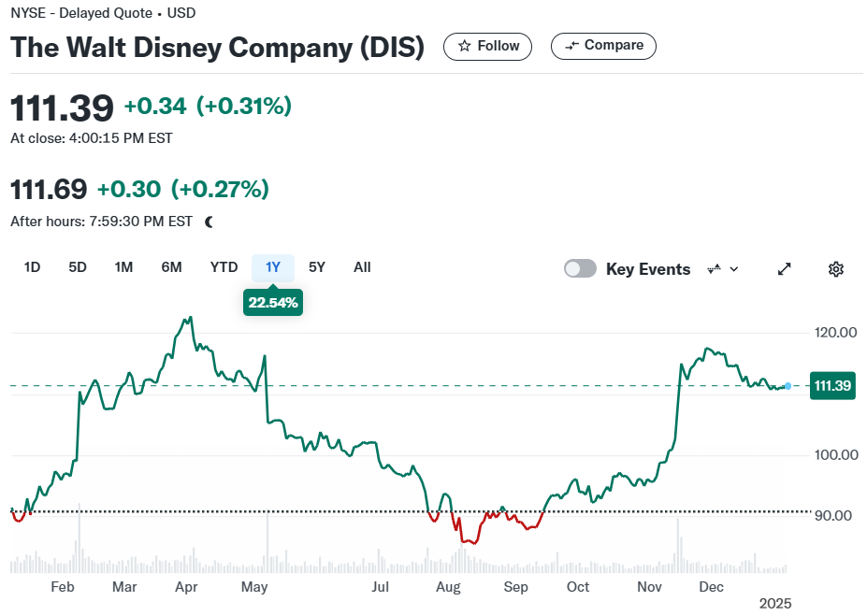Screen dimensions: 867x616
Task: Click the Nov label on time axis
Action: click(x=649, y=587)
